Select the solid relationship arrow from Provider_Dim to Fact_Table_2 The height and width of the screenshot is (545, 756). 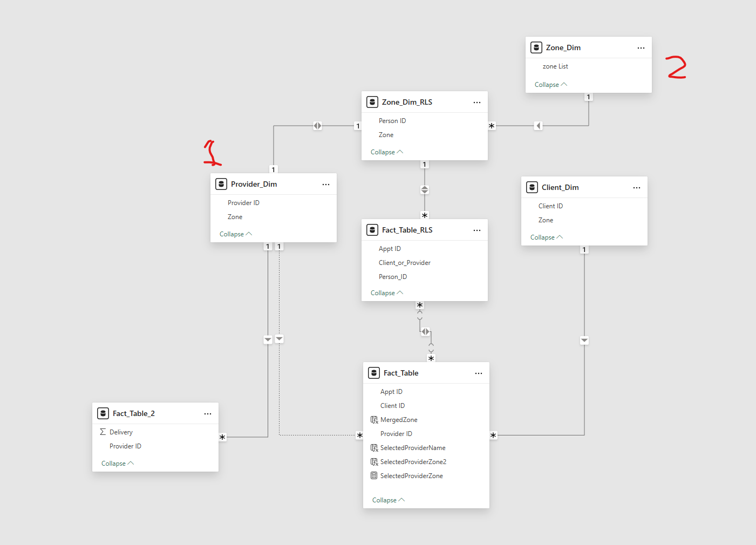click(x=268, y=339)
